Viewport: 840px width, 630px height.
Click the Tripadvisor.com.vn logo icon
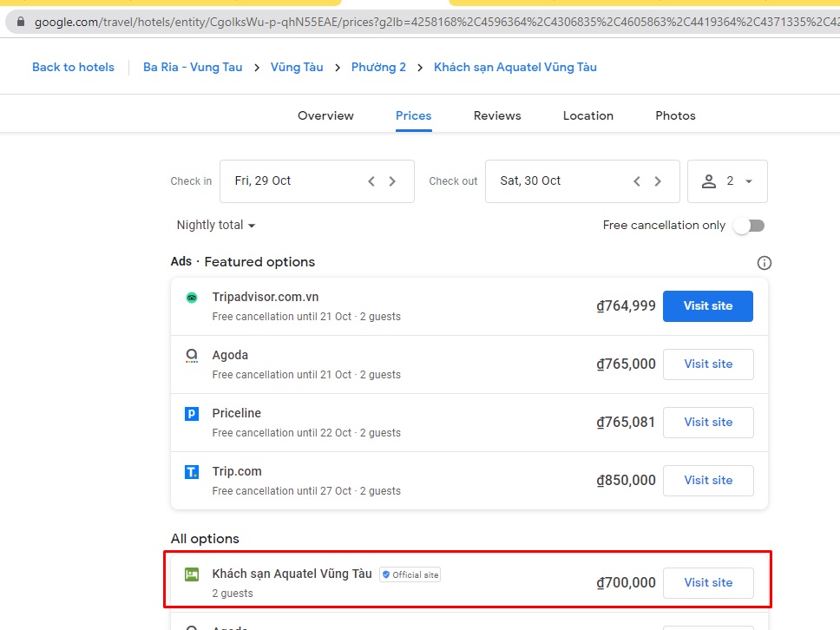coord(190,296)
